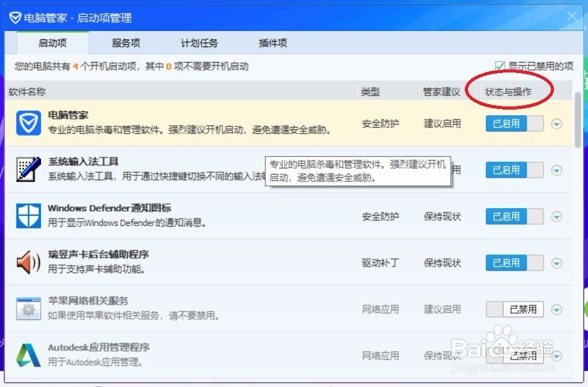Viewport: 588px width, 387px height.
Task: Click the 系统输入法工具 pen icon
Action: tap(28, 170)
